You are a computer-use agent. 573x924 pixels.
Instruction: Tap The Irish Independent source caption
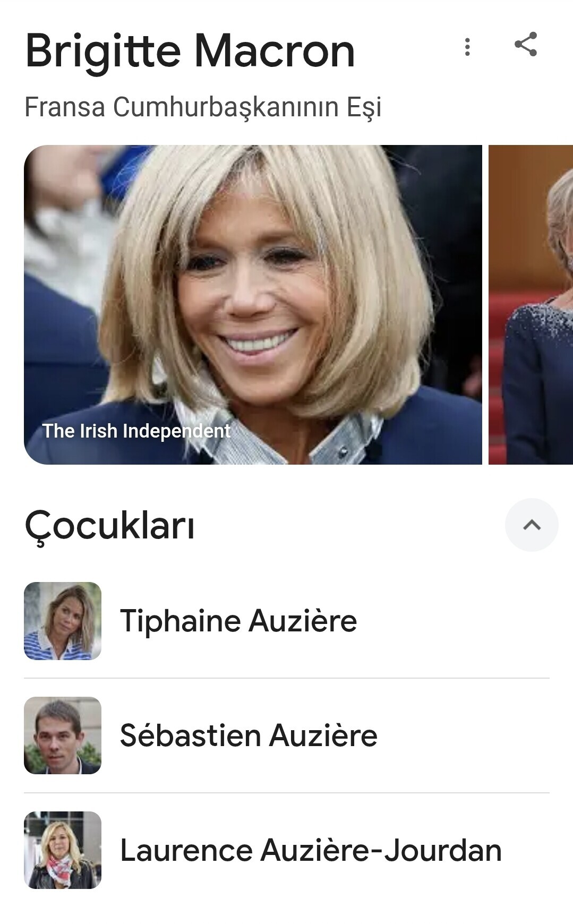136,431
